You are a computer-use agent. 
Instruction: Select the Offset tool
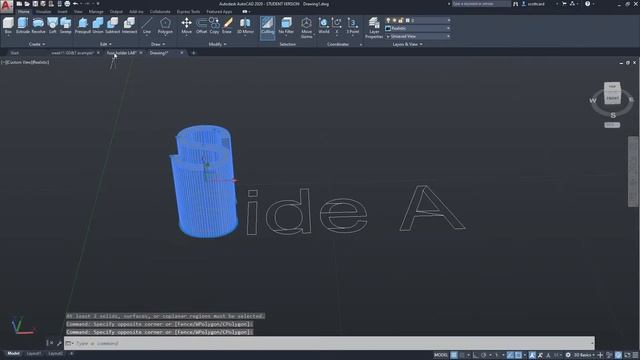[201, 25]
